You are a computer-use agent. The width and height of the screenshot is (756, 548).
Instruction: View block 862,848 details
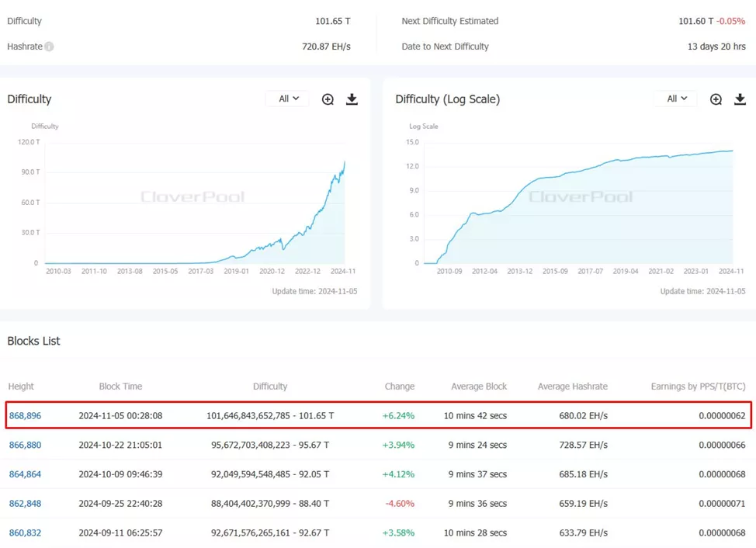[x=25, y=504]
